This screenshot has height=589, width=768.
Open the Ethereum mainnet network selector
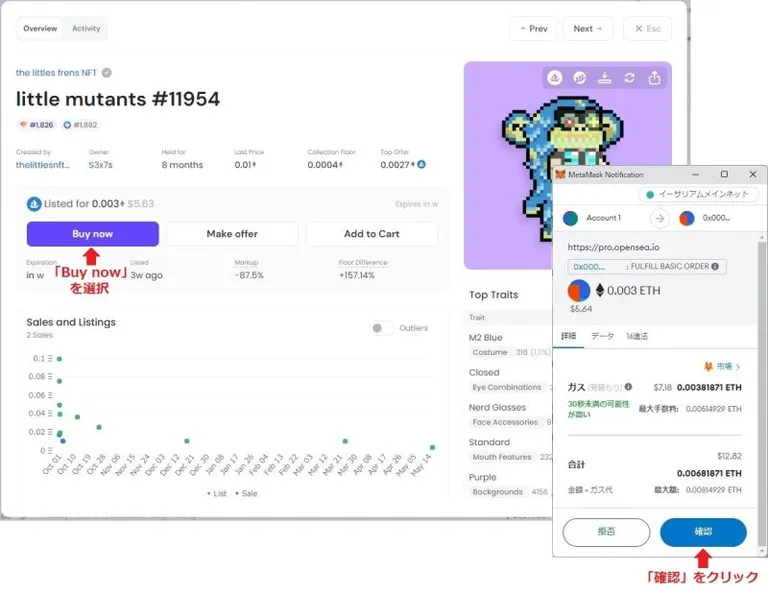(698, 194)
